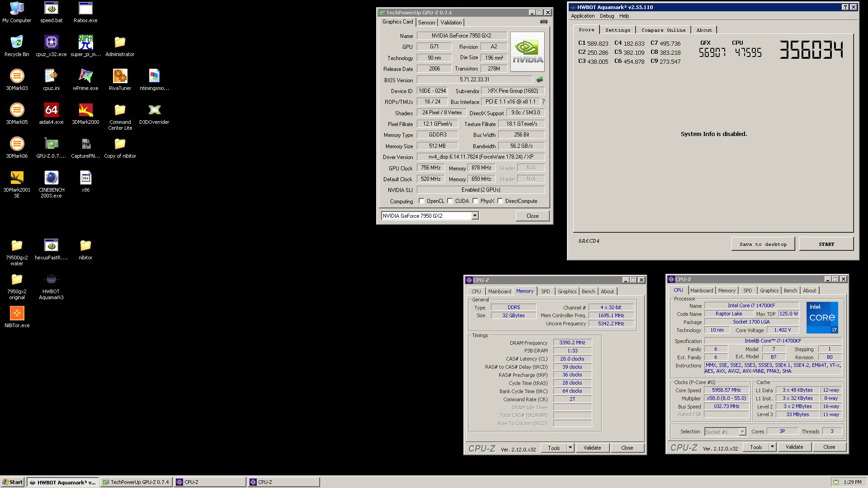
Task: Launch super_pi_mod desktop icon
Action: coord(85,46)
